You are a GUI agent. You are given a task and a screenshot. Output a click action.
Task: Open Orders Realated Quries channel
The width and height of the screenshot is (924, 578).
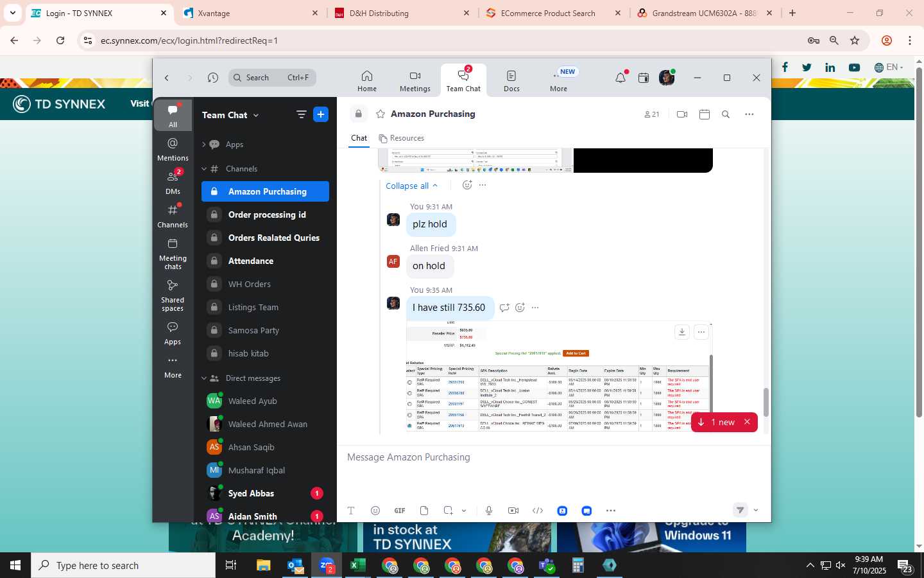click(265, 238)
